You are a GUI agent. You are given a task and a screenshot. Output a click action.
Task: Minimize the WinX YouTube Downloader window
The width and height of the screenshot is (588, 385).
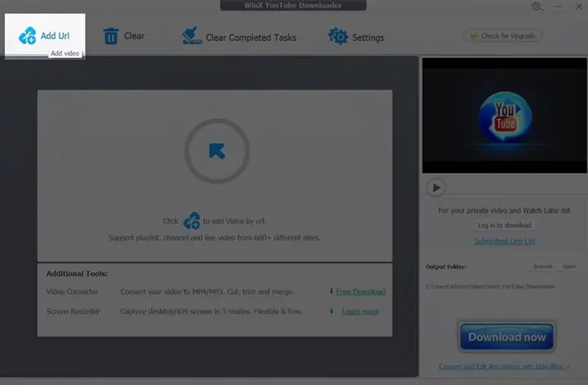coord(559,7)
